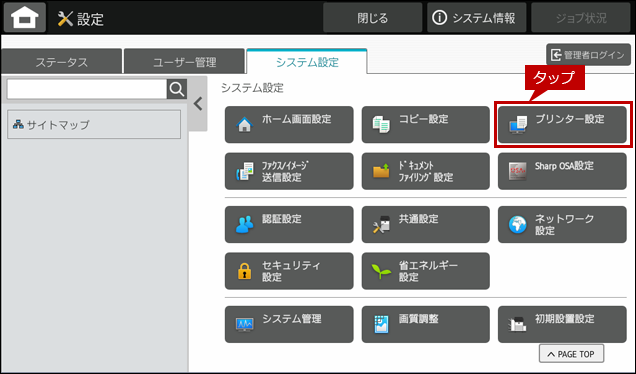Screen dimensions: 636x374
Task: Open Sharp OSA設定
Action: [x=562, y=171]
